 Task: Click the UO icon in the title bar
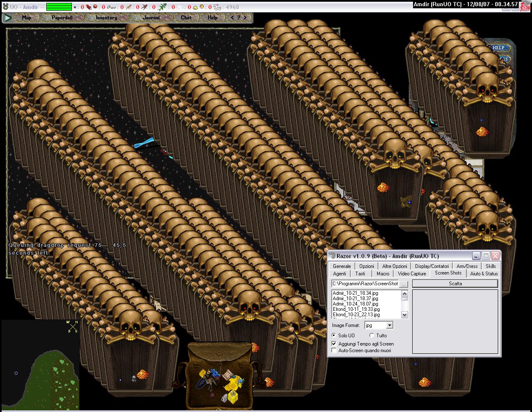5,7
